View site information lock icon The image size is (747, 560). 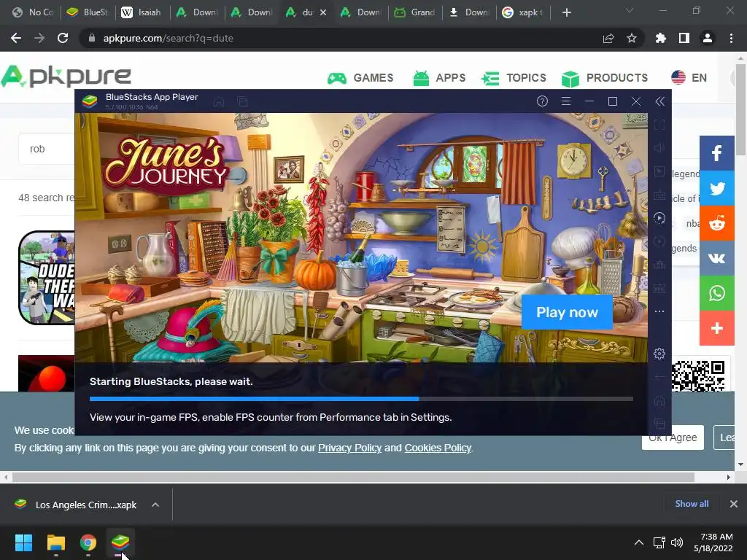92,38
